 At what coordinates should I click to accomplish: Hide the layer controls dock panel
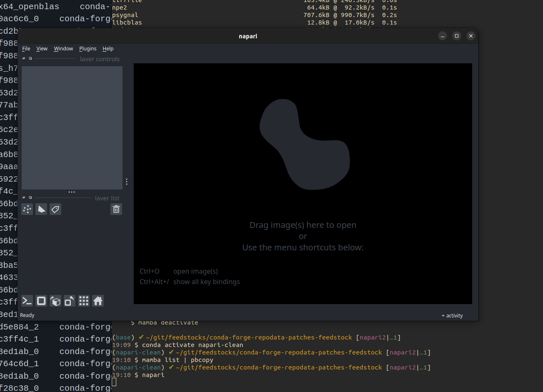(x=24, y=59)
